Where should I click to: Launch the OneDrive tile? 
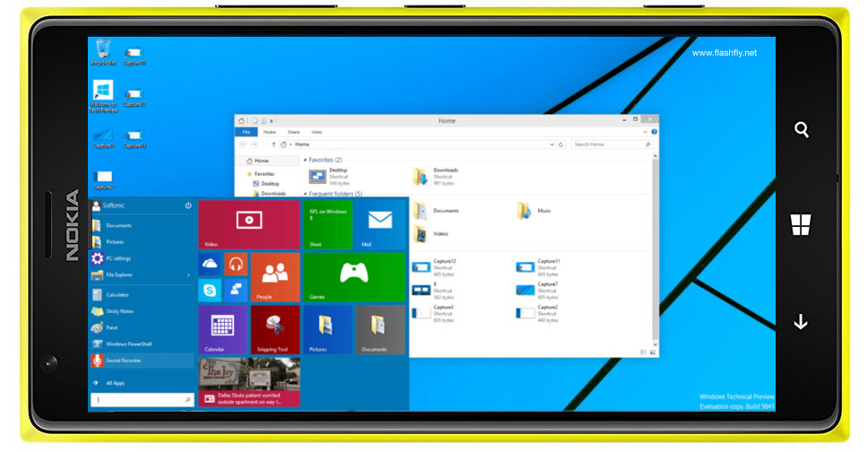coord(211,264)
